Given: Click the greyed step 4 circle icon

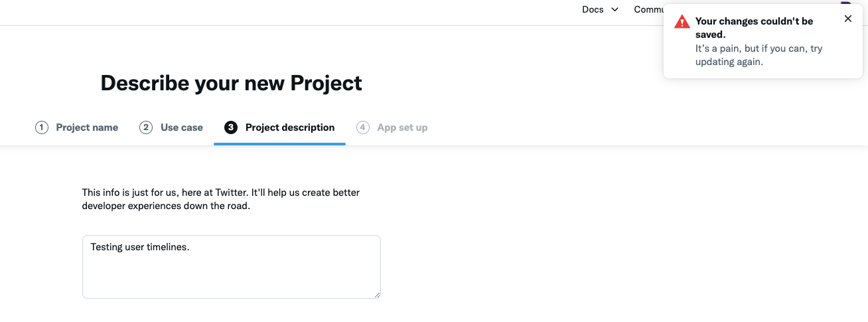Looking at the screenshot, I should coord(363,127).
